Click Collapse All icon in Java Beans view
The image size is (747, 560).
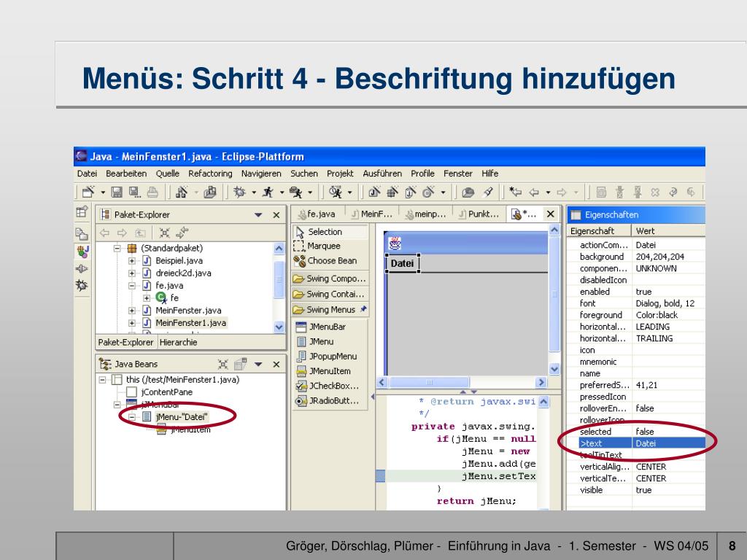pyautogui.click(x=222, y=365)
